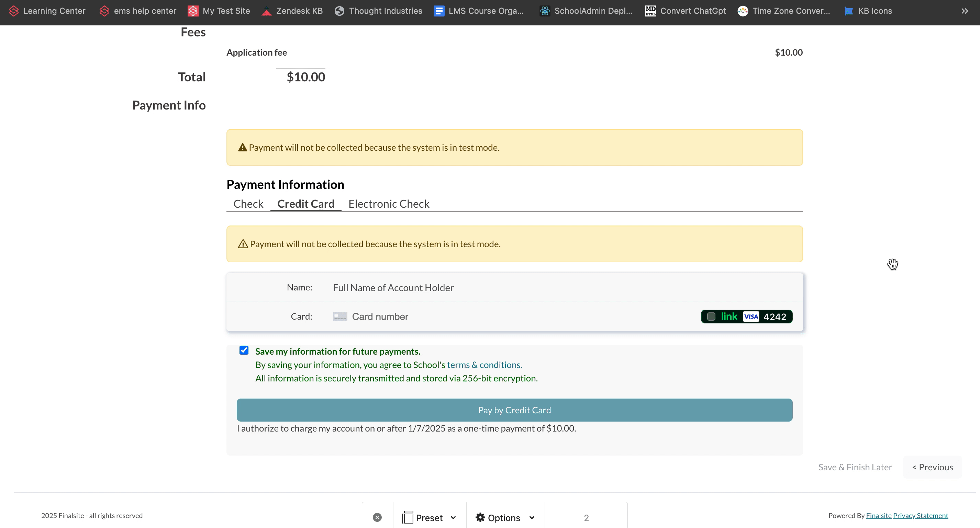Click the overflow bookmarks arrow
This screenshot has width=980, height=528.
pos(965,10)
